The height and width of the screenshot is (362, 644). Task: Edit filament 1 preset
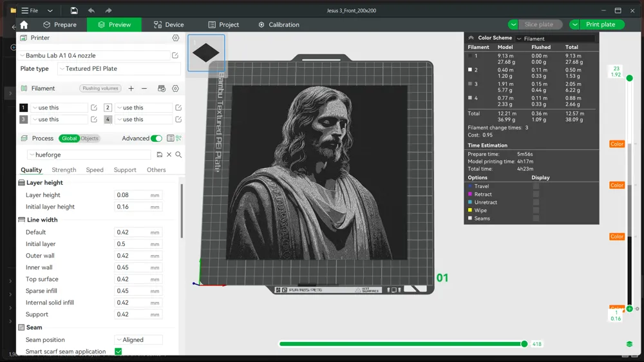point(93,108)
